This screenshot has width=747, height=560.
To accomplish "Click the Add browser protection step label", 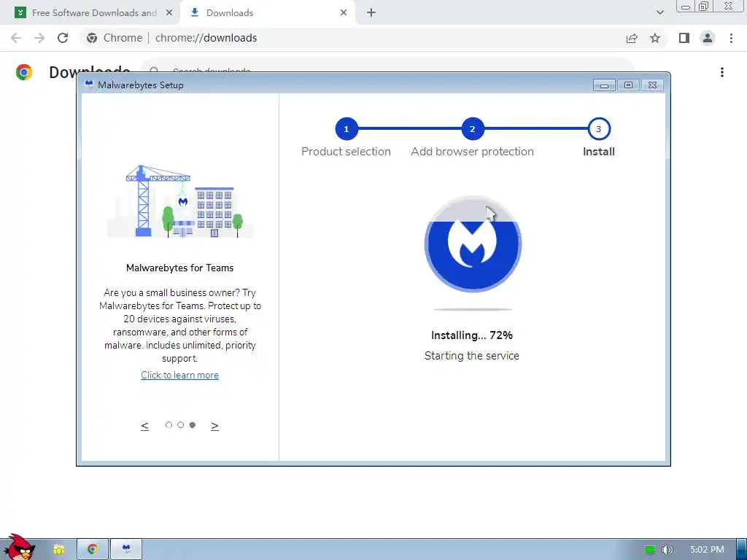I will pyautogui.click(x=472, y=152).
